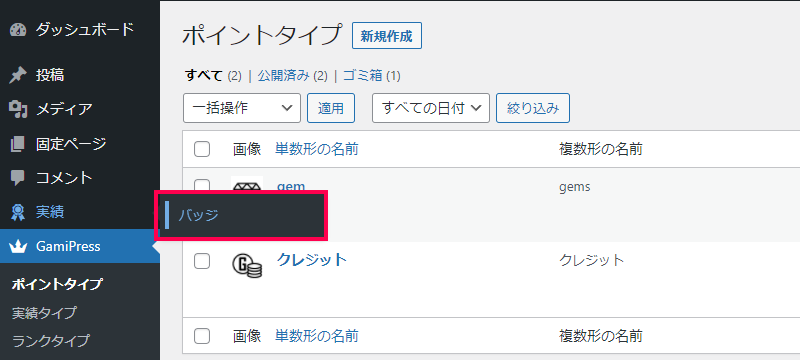Sort by 単数形の名前 column header
Screen dimensions: 800x360
point(316,149)
